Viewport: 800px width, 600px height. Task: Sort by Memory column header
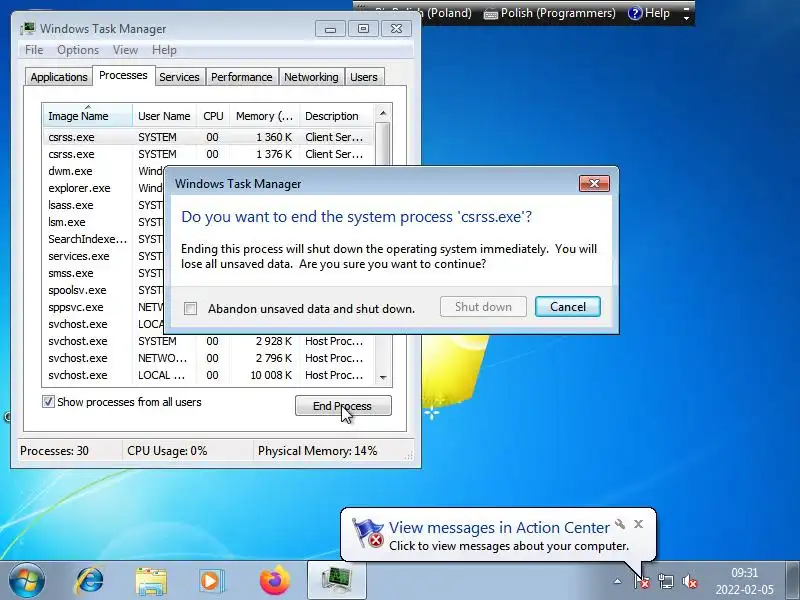click(264, 116)
